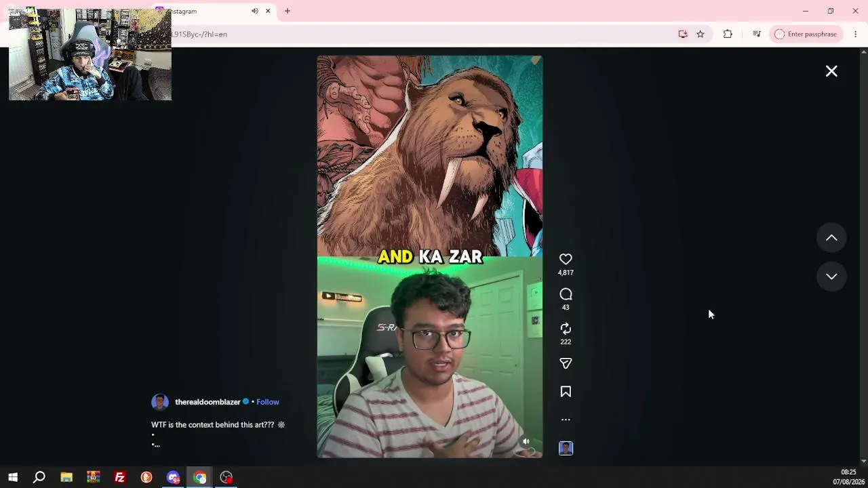The height and width of the screenshot is (488, 868).
Task: Open comments via the speech bubble icon
Action: 566,294
